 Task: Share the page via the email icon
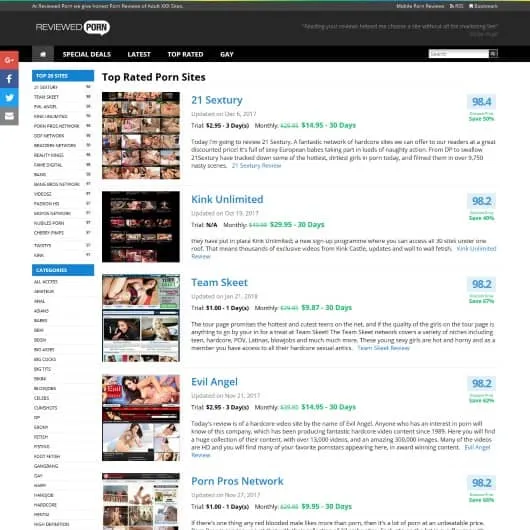pos(9,116)
